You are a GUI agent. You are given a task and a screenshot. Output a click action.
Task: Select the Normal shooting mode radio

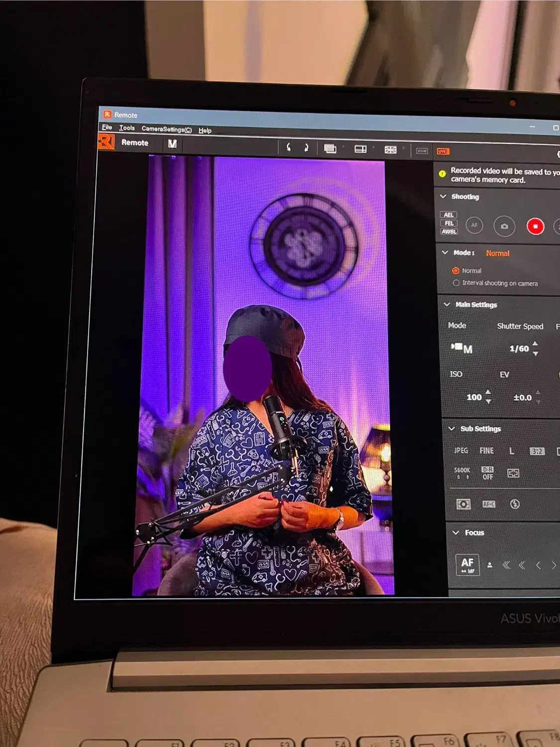(x=455, y=271)
